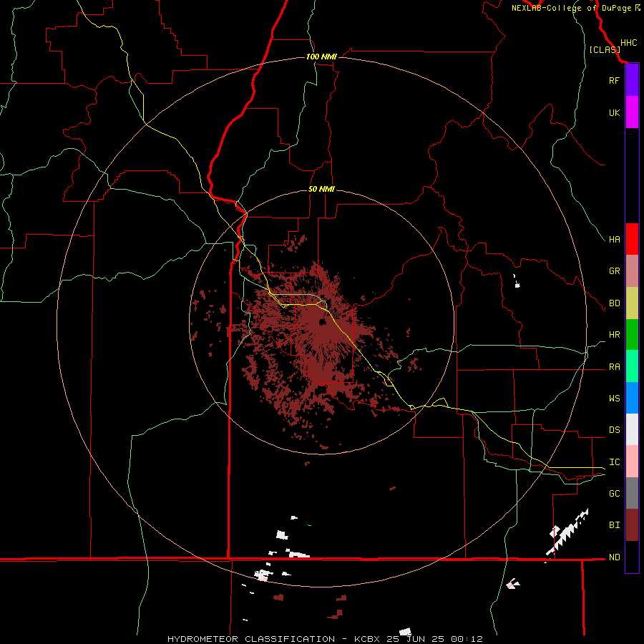Click the RA legend label
Screen dimensions: 644x644
click(614, 367)
